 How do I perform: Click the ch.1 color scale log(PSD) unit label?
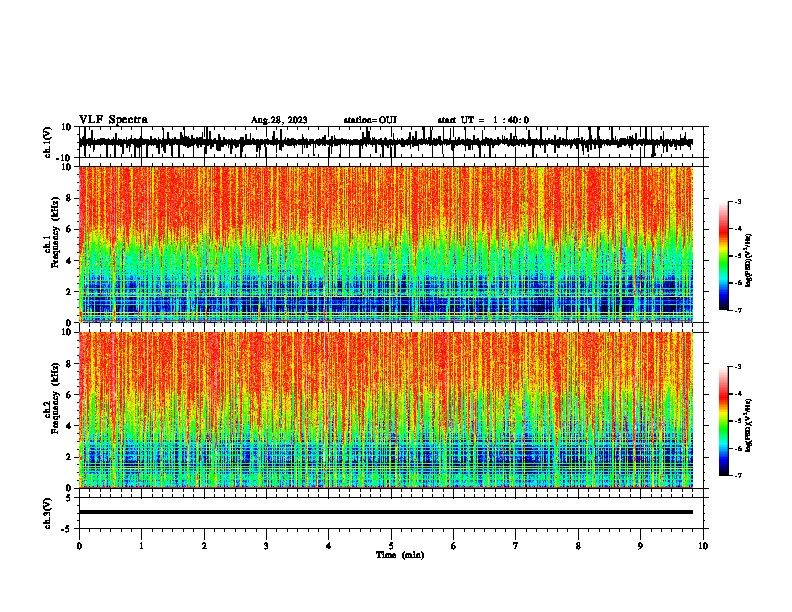click(749, 260)
